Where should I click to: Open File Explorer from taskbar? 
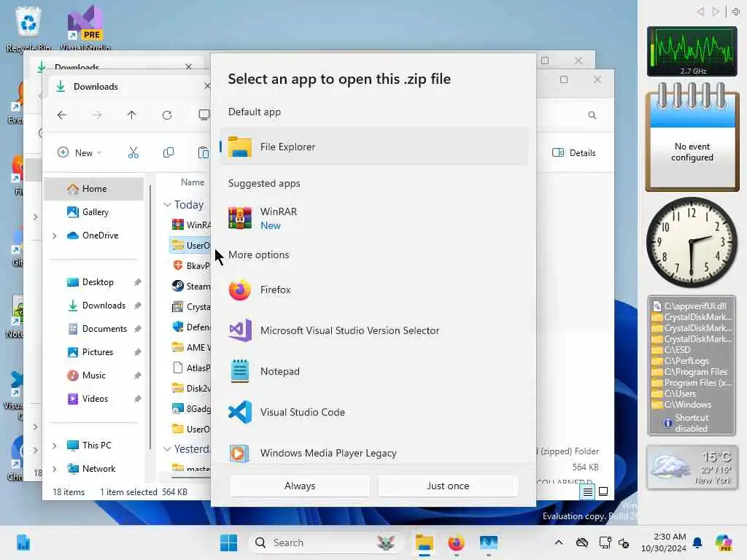pyautogui.click(x=424, y=542)
